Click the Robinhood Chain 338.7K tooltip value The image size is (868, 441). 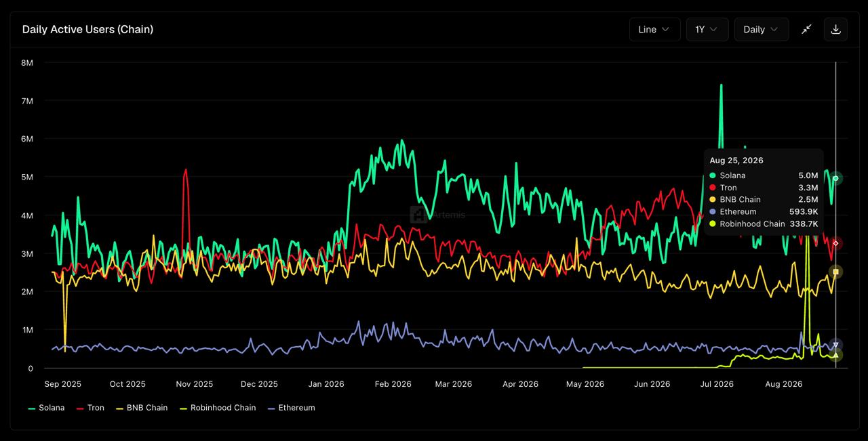[804, 224]
